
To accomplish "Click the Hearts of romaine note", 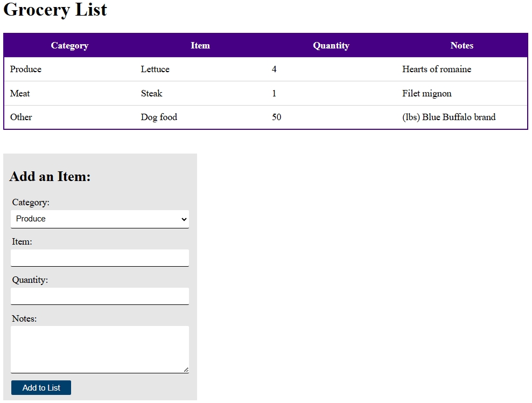I will 436,70.
